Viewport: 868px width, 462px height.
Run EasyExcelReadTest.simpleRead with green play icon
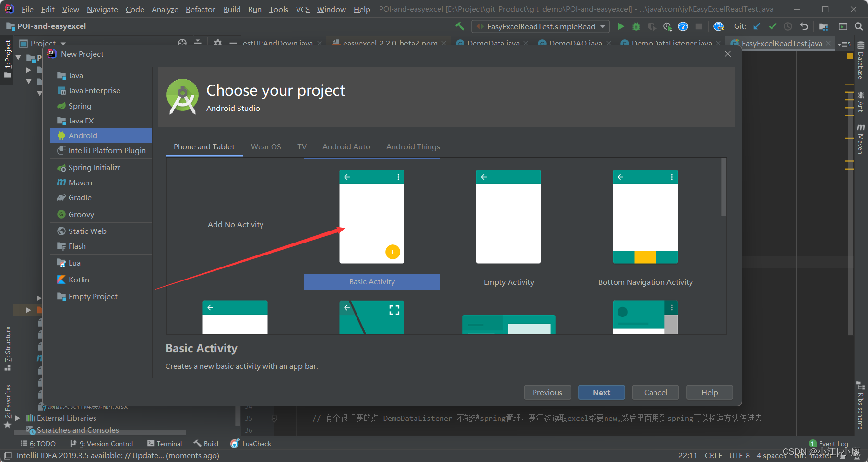coord(621,26)
